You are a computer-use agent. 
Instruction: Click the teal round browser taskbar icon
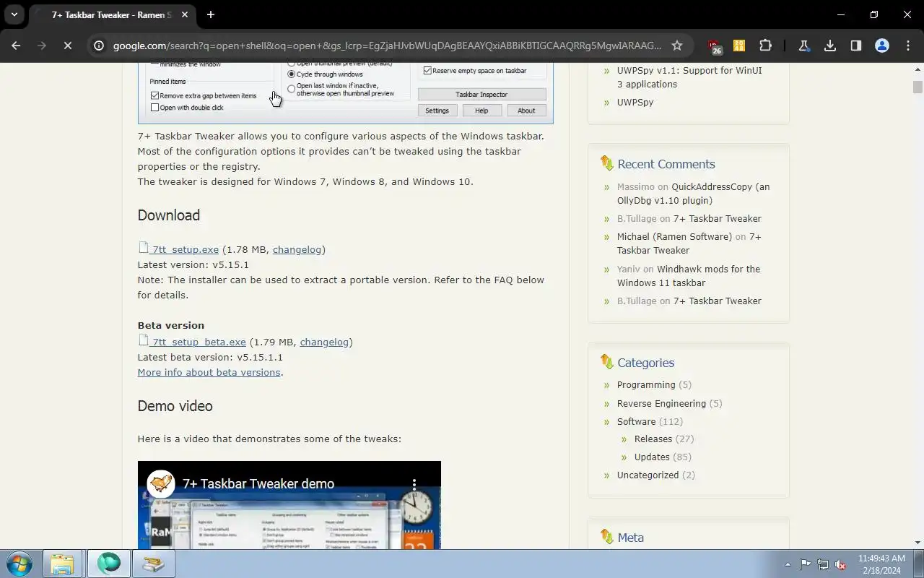(x=109, y=564)
